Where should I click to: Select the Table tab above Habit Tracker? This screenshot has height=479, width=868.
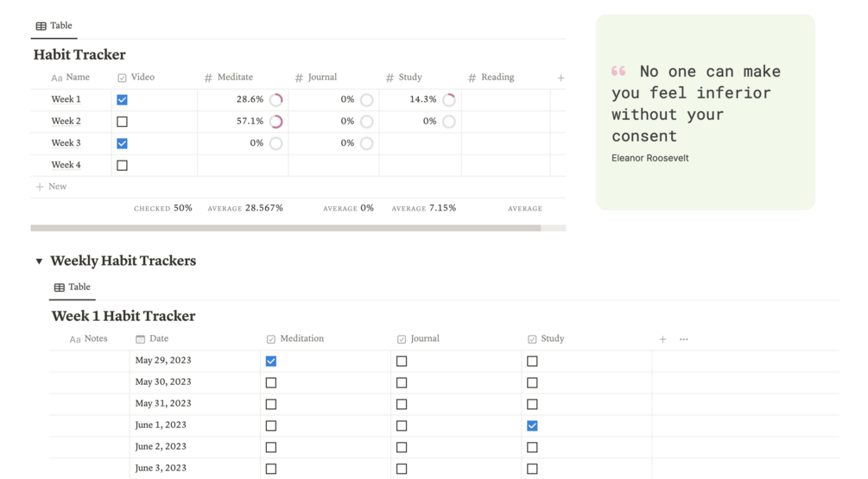point(54,26)
